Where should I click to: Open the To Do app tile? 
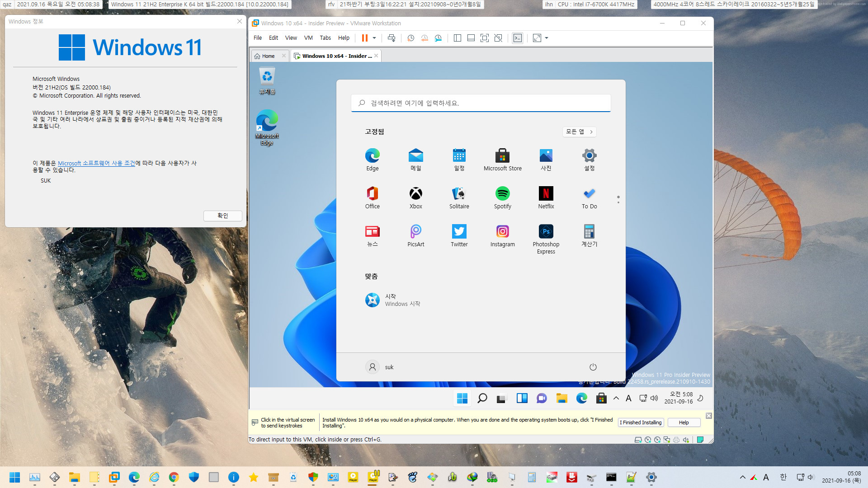click(590, 197)
